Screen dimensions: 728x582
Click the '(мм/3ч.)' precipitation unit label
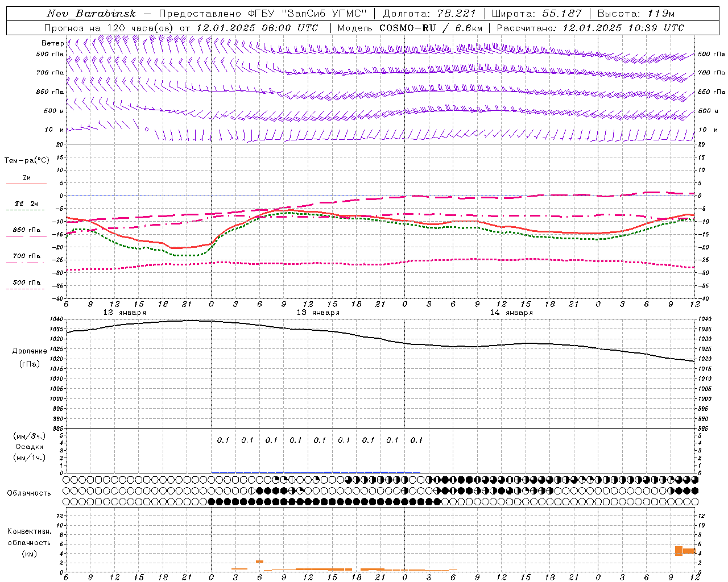(x=30, y=436)
